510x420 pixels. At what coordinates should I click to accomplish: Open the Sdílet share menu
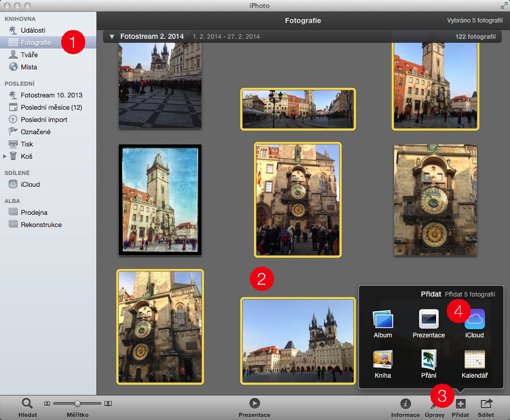486,404
